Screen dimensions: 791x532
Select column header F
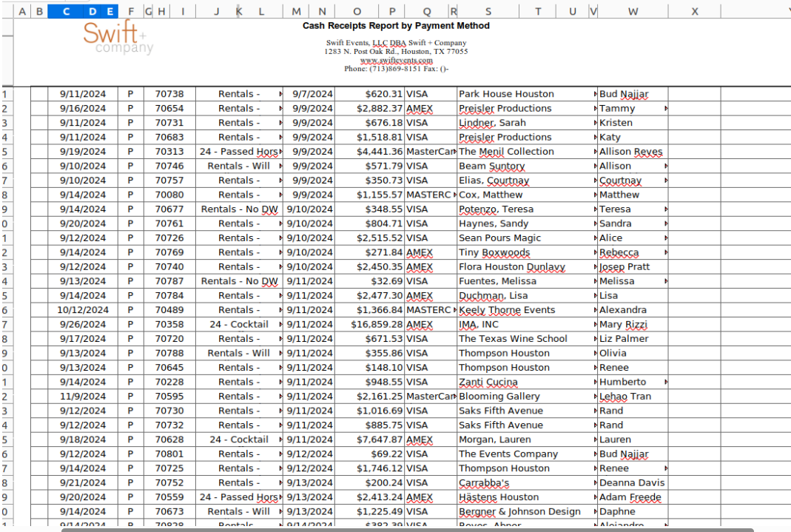131,11
